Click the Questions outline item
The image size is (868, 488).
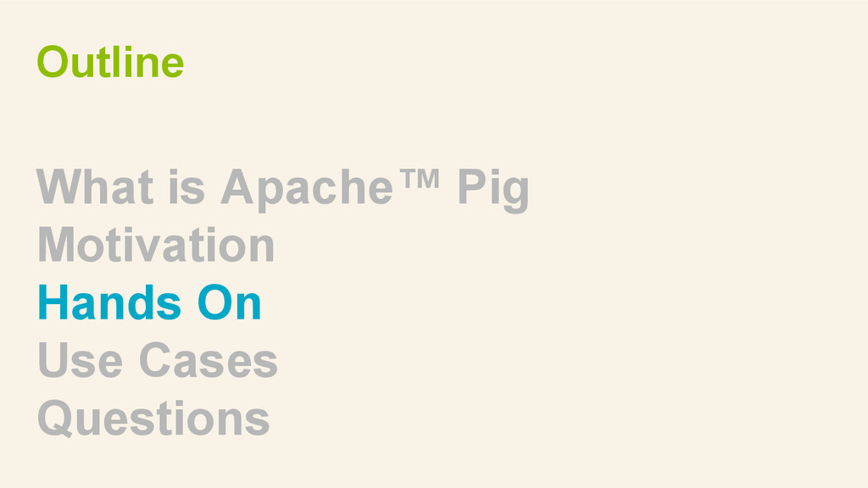pos(153,419)
